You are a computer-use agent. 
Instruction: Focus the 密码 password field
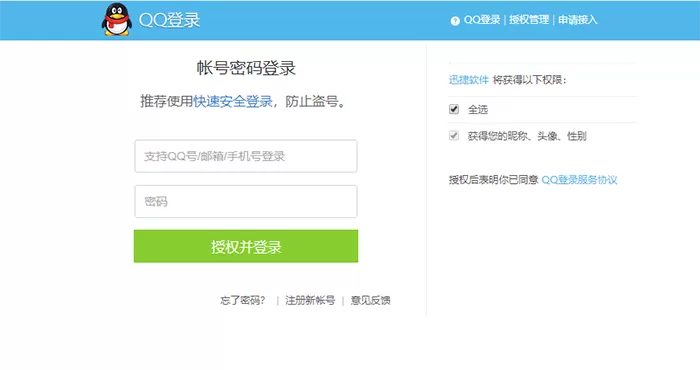pyautogui.click(x=246, y=201)
